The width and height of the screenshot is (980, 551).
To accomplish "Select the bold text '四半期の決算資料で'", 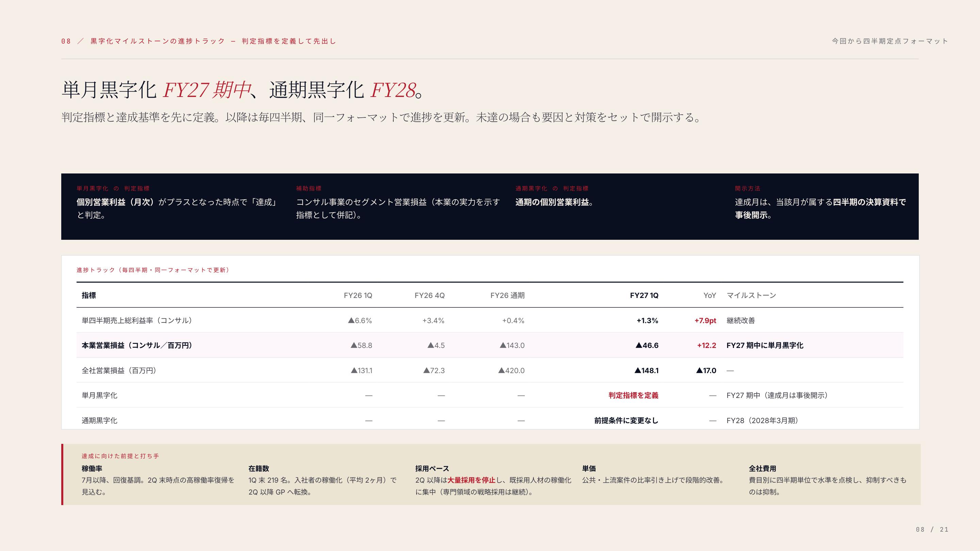I will pyautogui.click(x=869, y=202).
